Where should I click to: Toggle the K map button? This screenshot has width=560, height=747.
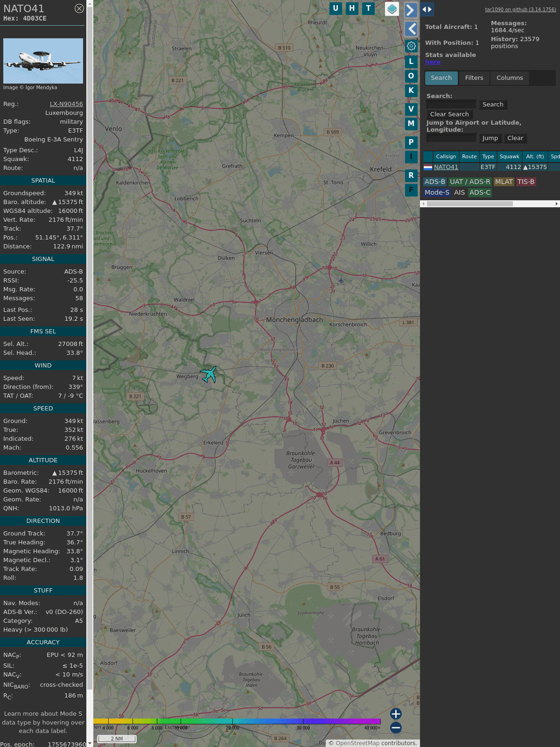tap(411, 91)
